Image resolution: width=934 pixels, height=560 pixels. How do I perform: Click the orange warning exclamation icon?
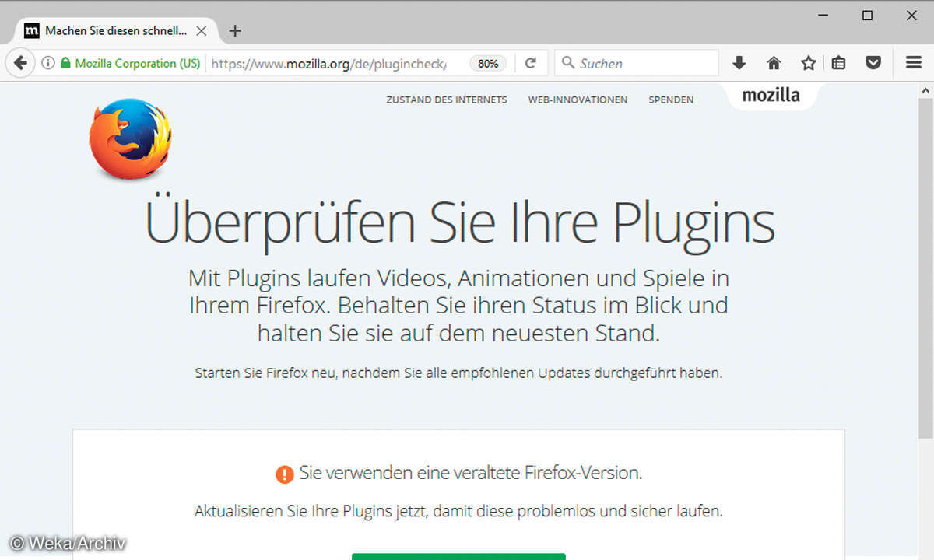click(x=285, y=474)
